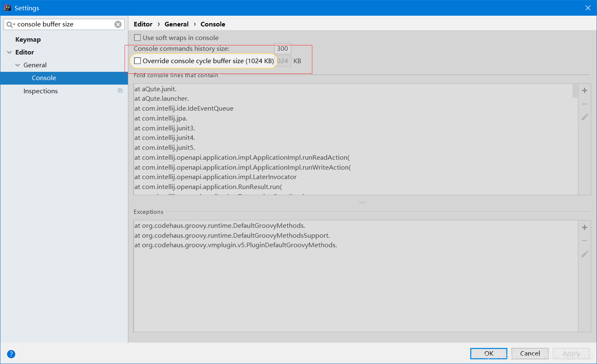The image size is (597, 364).
Task: Click Editor in the breadcrumb
Action: (143, 24)
